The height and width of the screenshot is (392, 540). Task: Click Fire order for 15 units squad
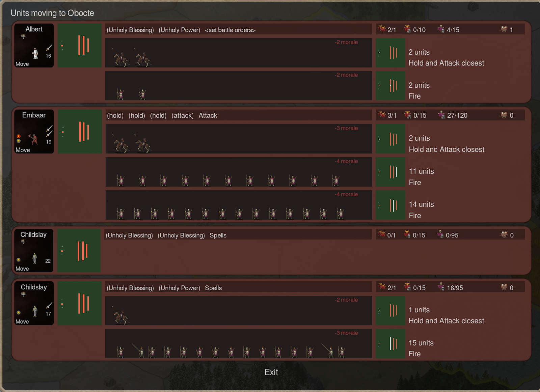[x=414, y=354]
